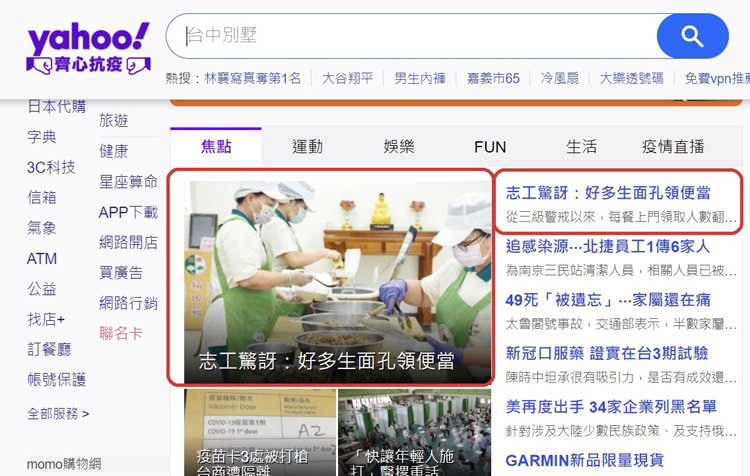The height and width of the screenshot is (476, 750).
Task: Open headline 49死「被遺忘」…家屬還在痛
Action: (608, 300)
